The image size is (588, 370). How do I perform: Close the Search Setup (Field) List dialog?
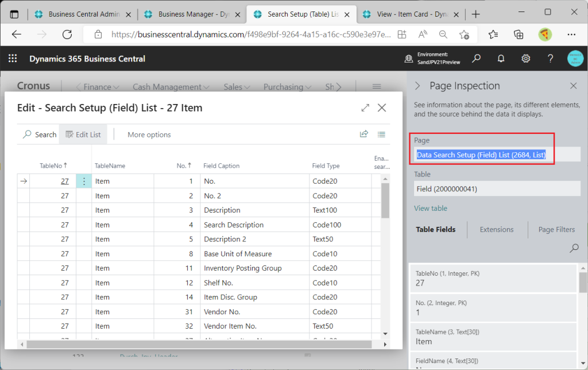(x=382, y=107)
